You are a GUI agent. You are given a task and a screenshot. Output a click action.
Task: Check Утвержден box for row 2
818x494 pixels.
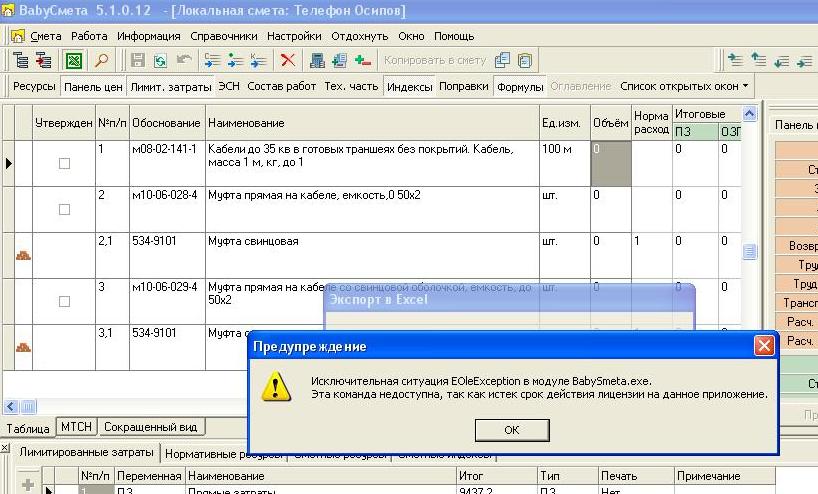[64, 209]
